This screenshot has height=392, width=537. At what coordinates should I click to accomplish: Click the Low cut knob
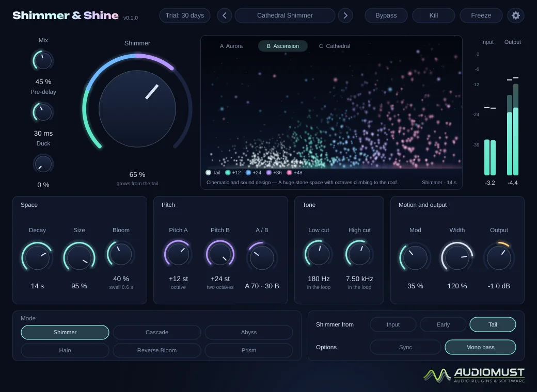(319, 254)
